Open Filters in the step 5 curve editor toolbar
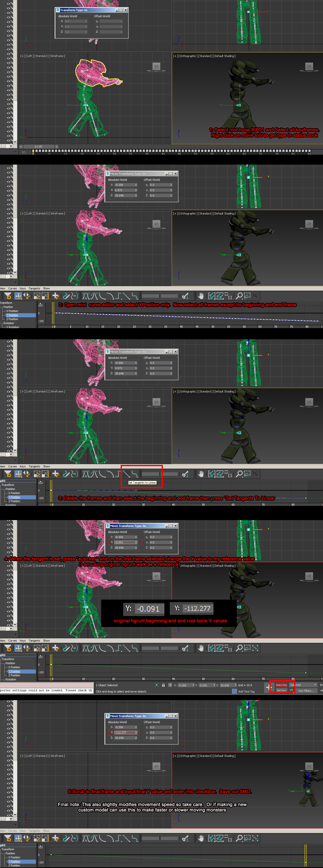 point(8,838)
